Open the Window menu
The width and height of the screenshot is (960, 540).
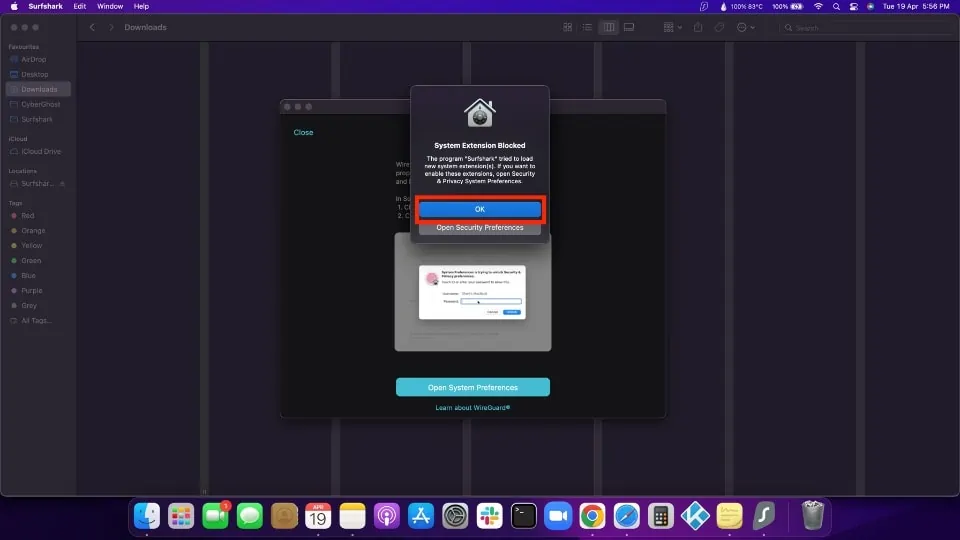click(110, 6)
